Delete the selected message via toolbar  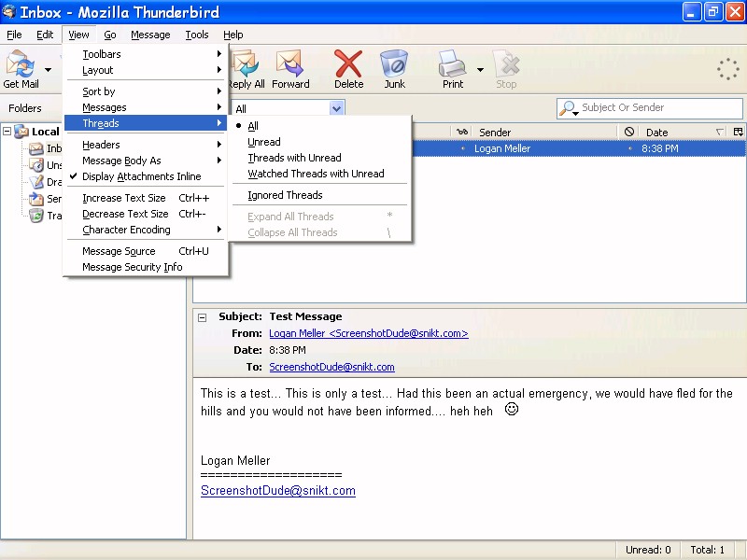[x=348, y=63]
